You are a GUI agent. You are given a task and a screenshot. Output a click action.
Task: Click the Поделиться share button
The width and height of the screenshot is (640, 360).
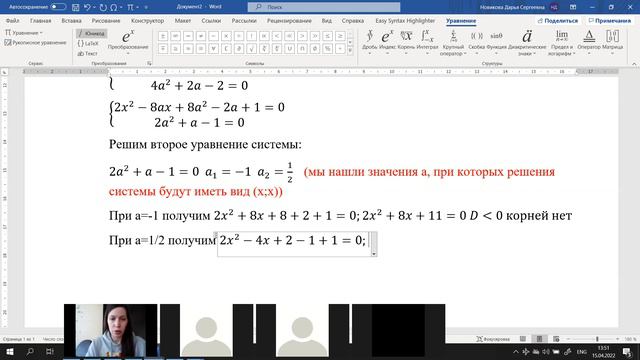558,20
